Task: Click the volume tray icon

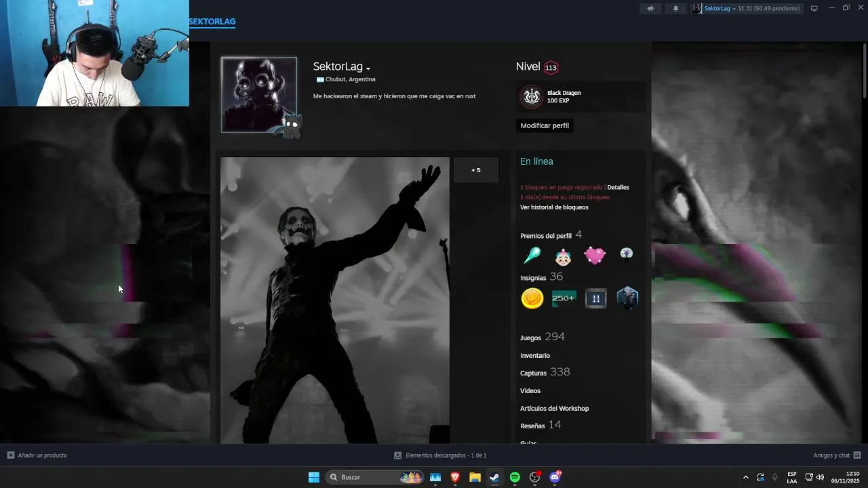Action: point(820,477)
